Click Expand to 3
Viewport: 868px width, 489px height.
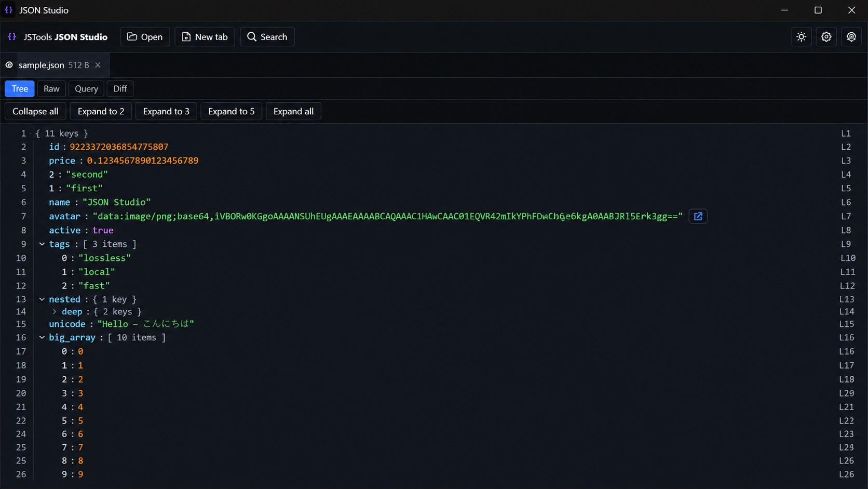point(166,111)
